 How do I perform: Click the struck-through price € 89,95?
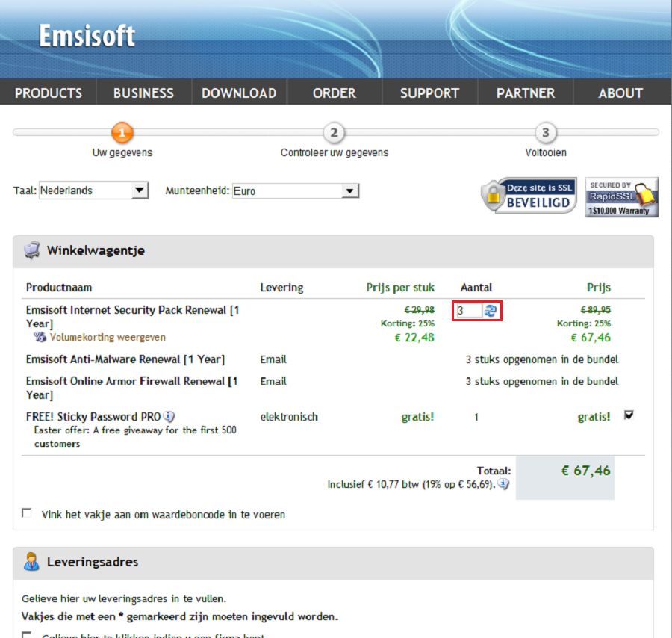596,309
